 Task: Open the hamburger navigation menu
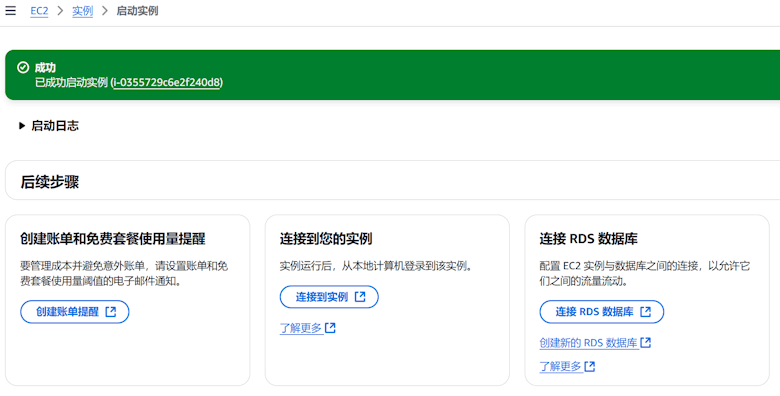tap(10, 10)
